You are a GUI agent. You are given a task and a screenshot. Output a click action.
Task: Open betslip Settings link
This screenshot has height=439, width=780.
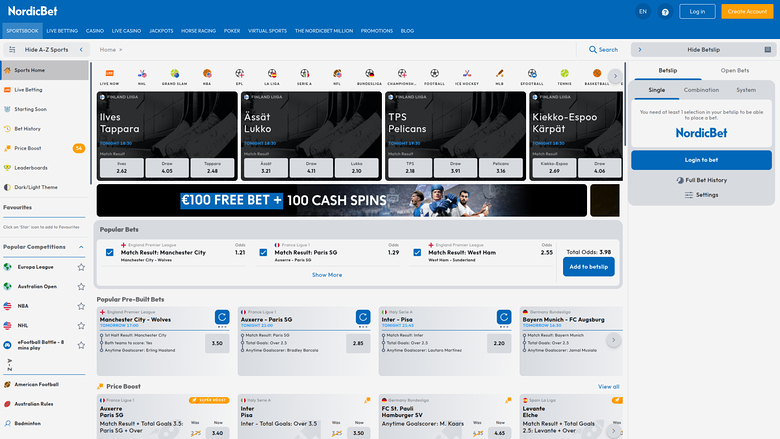(x=701, y=195)
